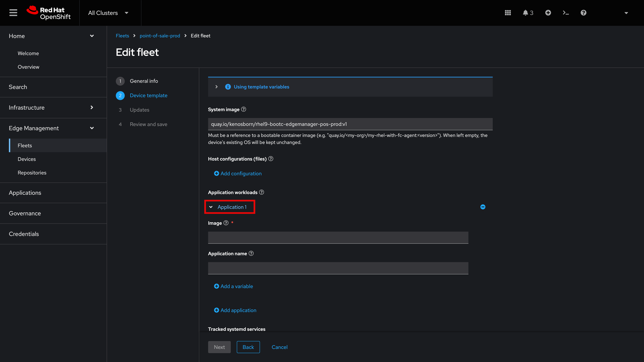The image size is (644, 362).
Task: Click the Red Hat OpenShift logo
Action: pyautogui.click(x=49, y=13)
